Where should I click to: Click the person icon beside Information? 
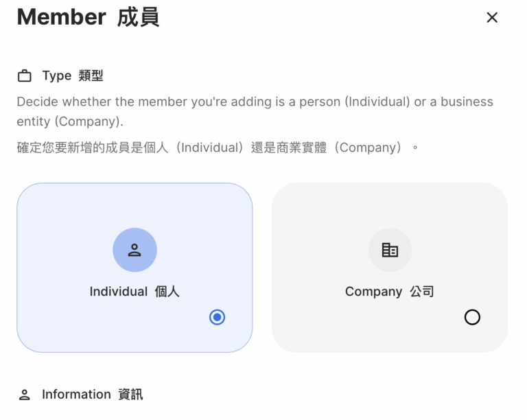tap(25, 395)
